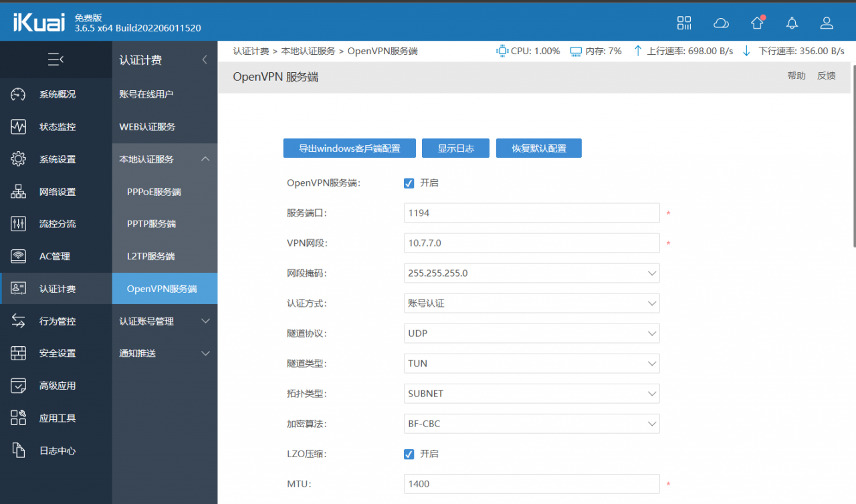Click the 日志中心 documents icon
The width and height of the screenshot is (856, 504).
coord(18,451)
